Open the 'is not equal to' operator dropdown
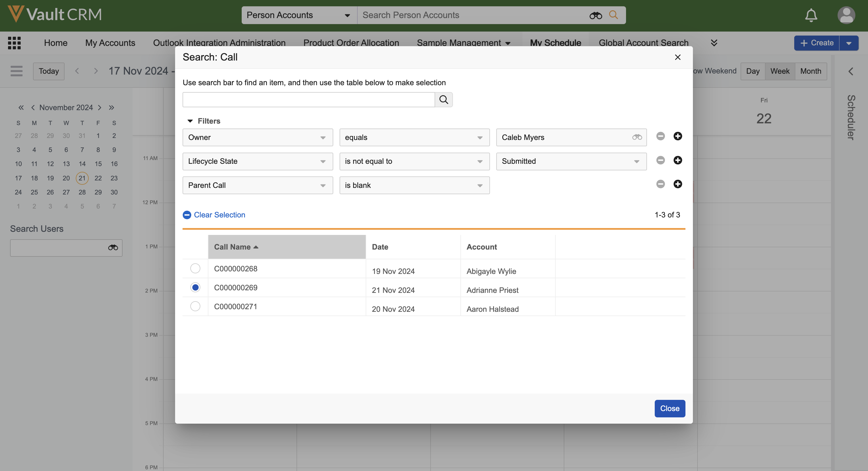868x471 pixels. [x=414, y=161]
